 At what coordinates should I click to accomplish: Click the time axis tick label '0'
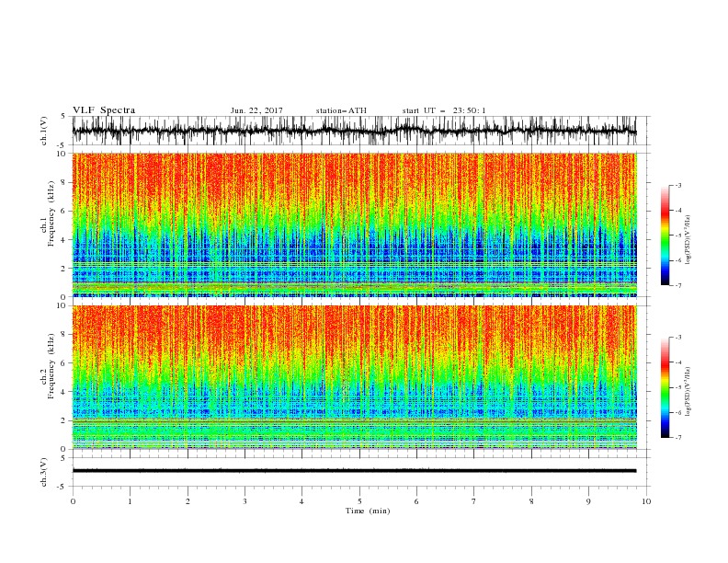pos(73,501)
